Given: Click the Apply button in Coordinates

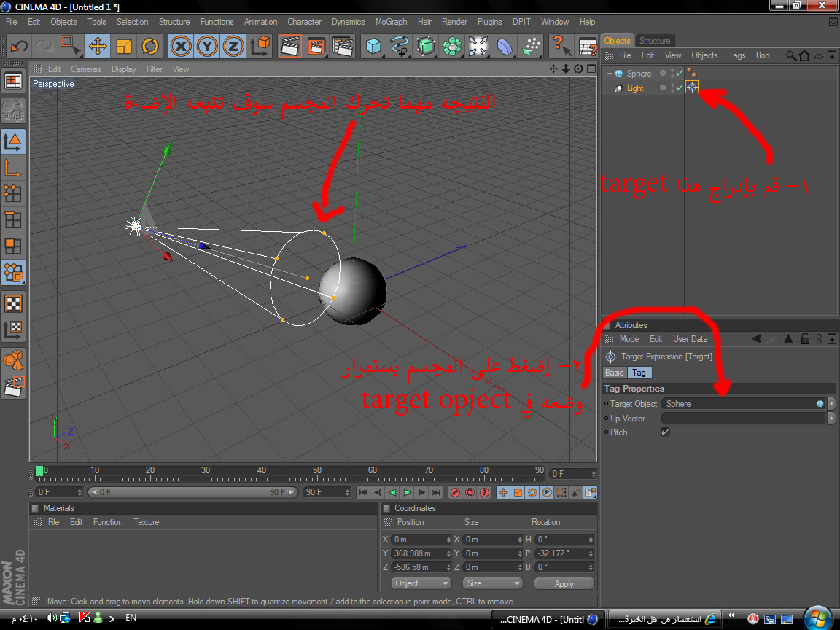Looking at the screenshot, I should coord(564,583).
